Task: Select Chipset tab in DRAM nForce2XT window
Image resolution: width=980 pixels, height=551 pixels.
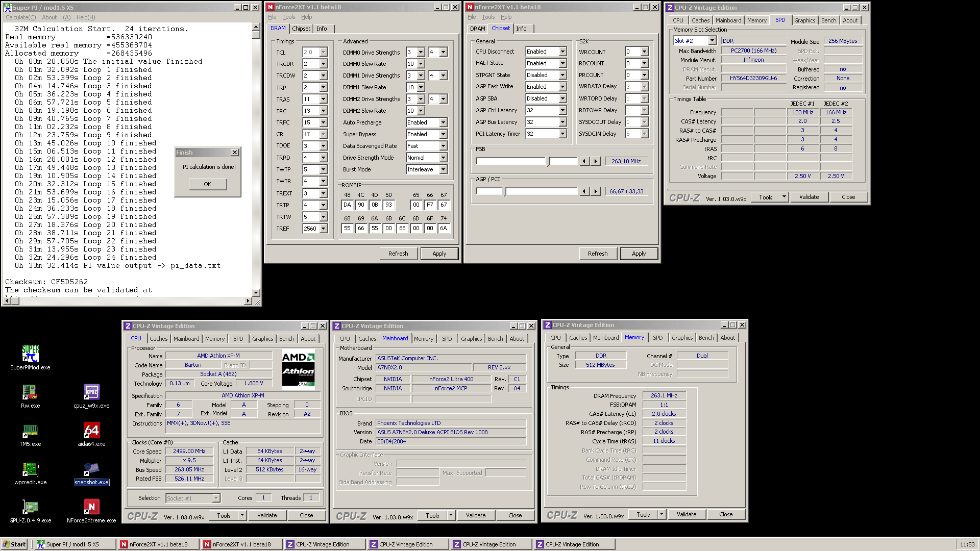Action: [x=301, y=29]
